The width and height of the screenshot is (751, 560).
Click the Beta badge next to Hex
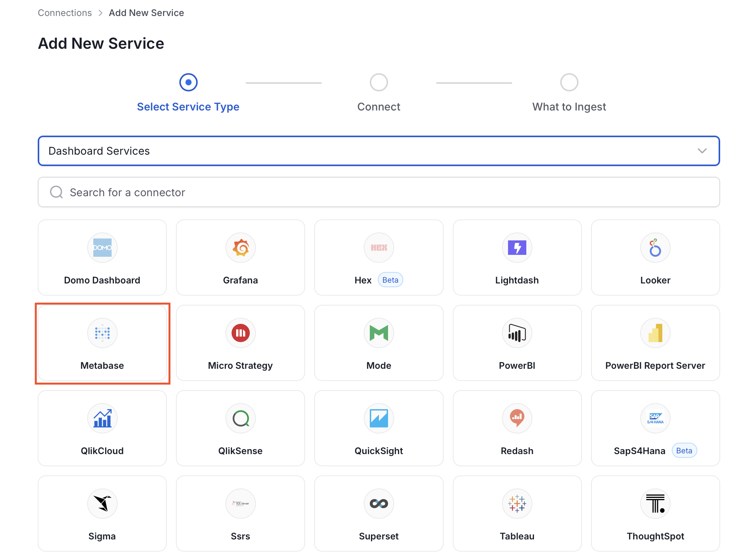pos(390,280)
